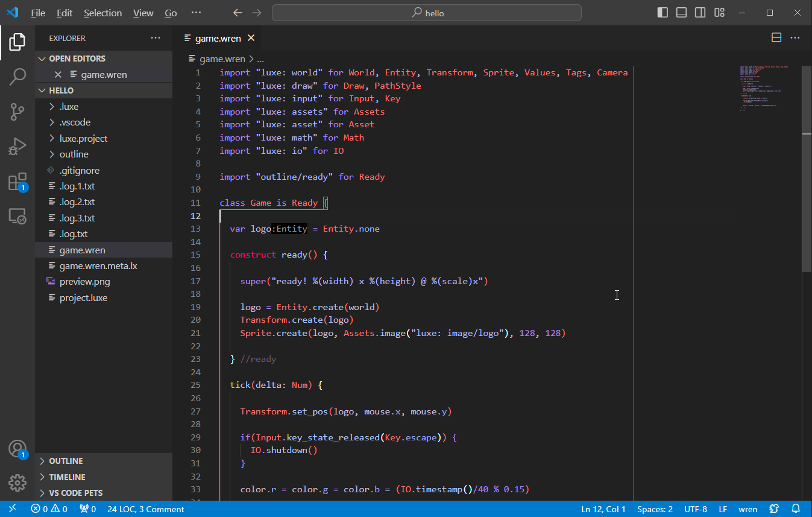This screenshot has width=812, height=517.
Task: Open project.luxe file
Action: coord(104,298)
